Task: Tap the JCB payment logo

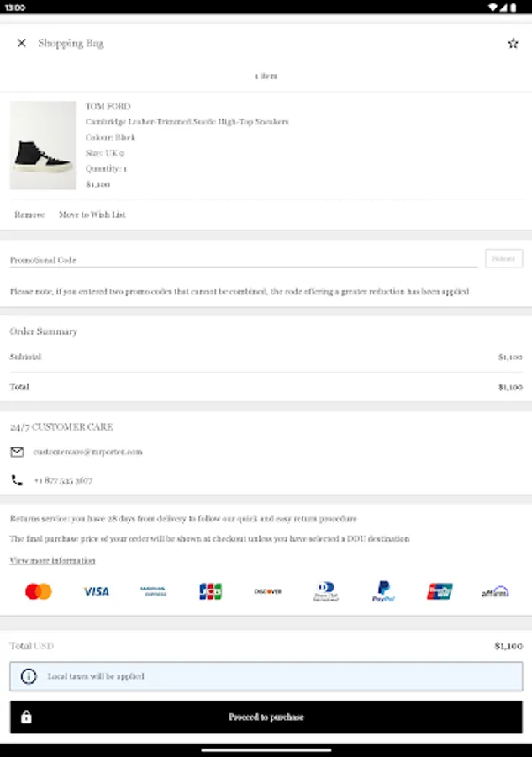Action: [210, 591]
